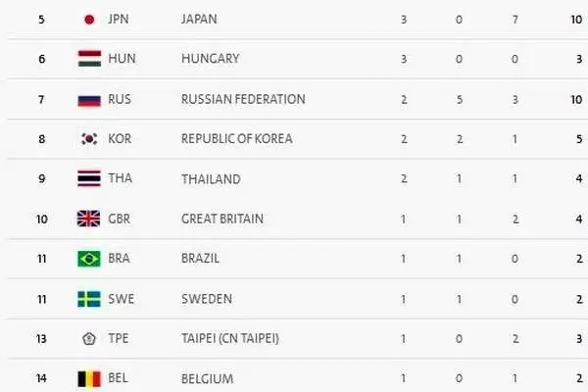Click the TAIPEI (CN TAIPEI) name
This screenshot has height=392, width=588.
[x=230, y=339]
